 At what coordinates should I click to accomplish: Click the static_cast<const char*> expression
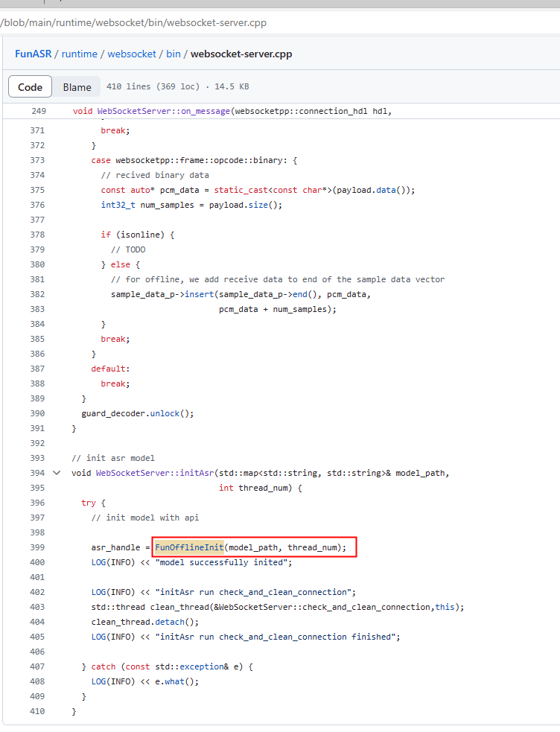coord(273,190)
